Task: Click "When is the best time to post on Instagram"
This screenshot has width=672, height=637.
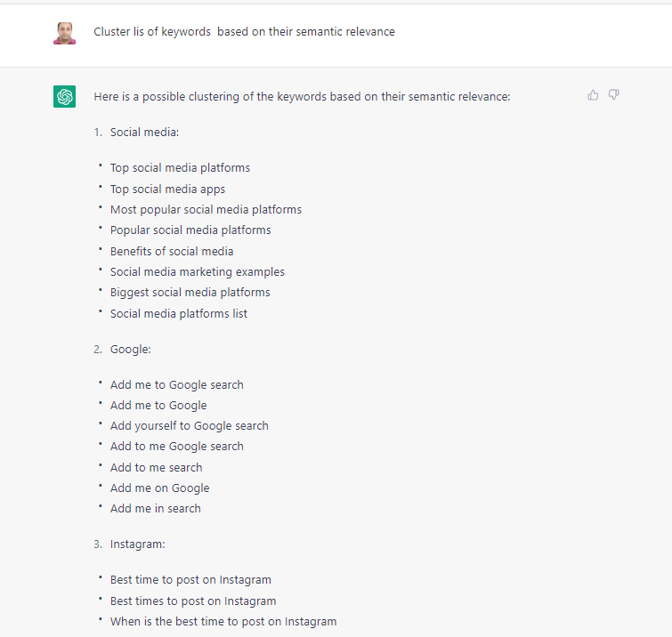Action: (x=223, y=622)
